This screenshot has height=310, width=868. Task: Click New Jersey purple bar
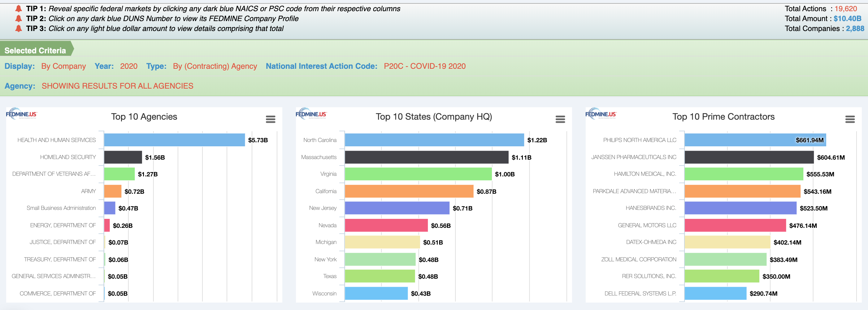[x=397, y=208]
